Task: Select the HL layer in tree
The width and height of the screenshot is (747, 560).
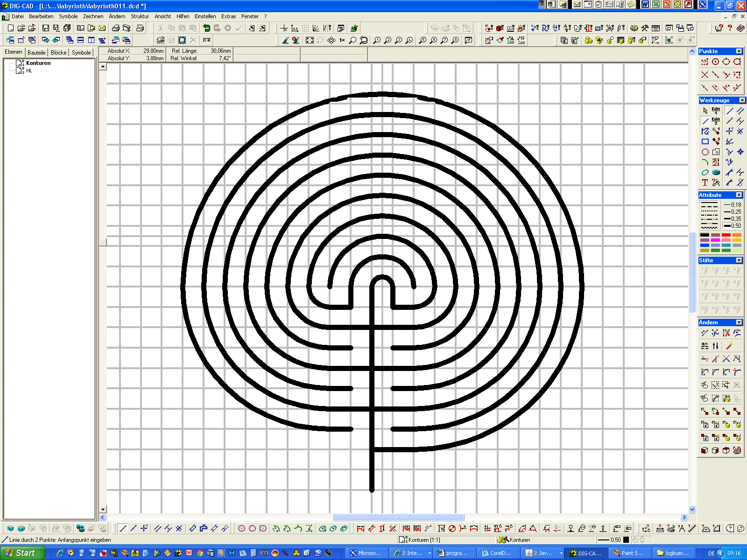Action: [x=29, y=71]
